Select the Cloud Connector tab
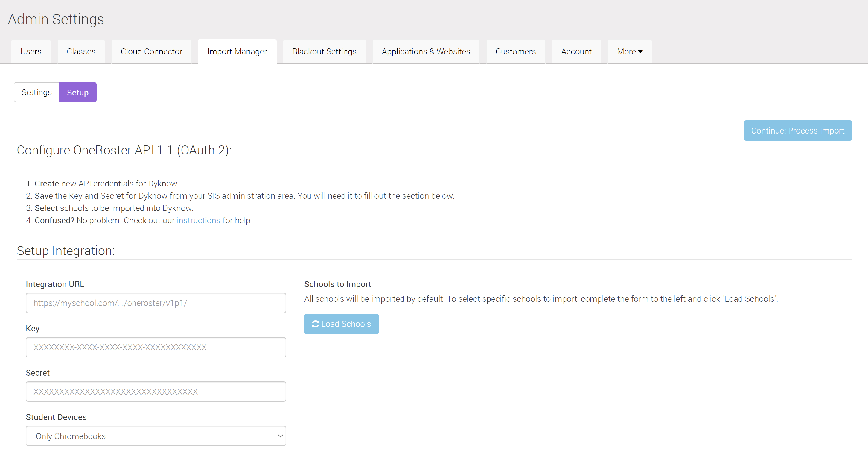The image size is (868, 464). coord(151,51)
